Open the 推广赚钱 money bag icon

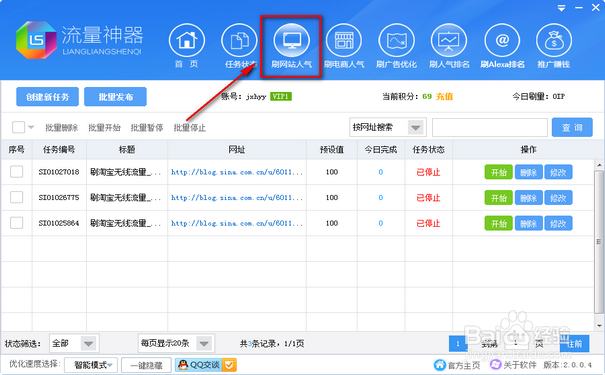click(554, 41)
